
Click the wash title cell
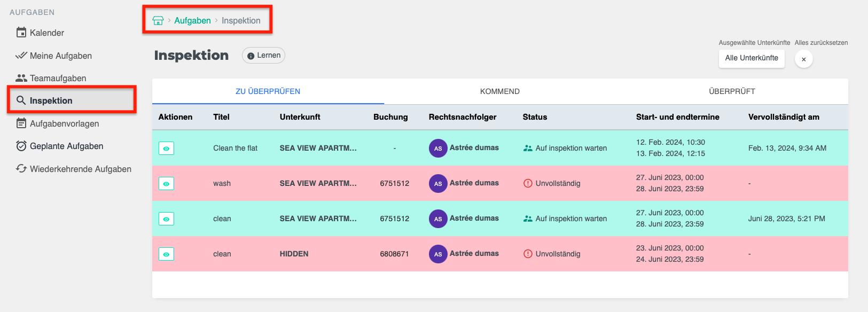222,183
